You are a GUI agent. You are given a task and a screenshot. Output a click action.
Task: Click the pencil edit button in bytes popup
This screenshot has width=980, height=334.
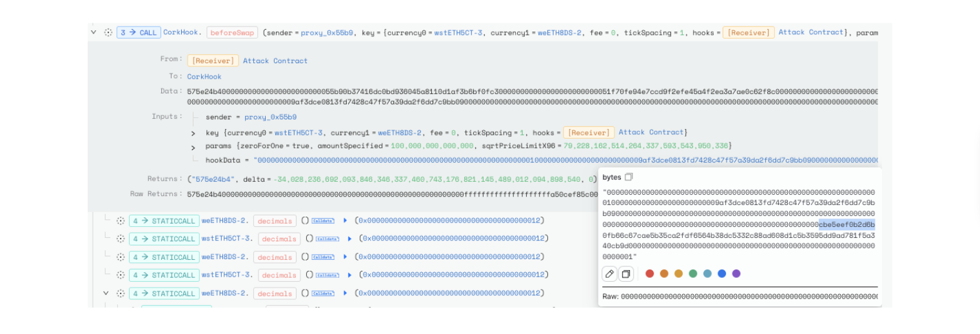pos(609,274)
